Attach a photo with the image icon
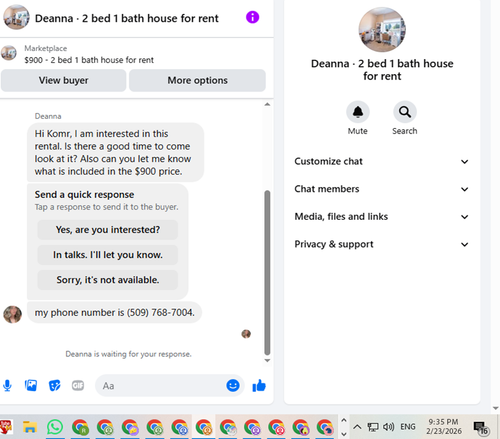This screenshot has width=500, height=439. [31, 385]
